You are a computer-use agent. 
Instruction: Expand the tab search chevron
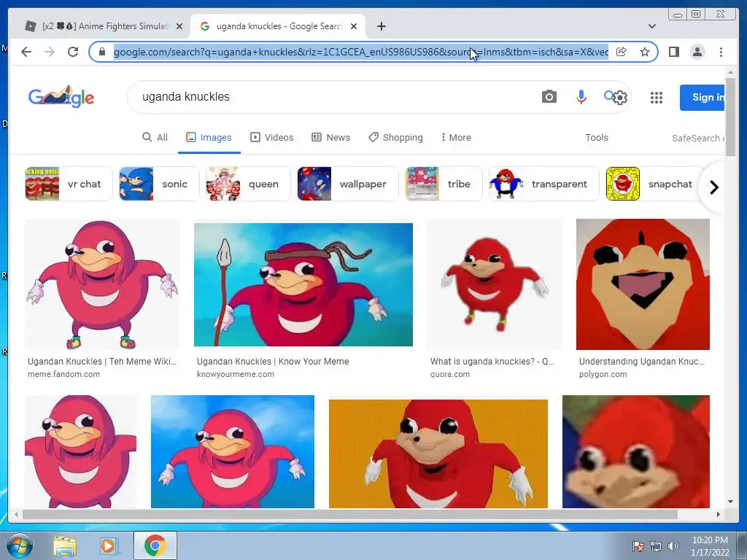(x=651, y=26)
